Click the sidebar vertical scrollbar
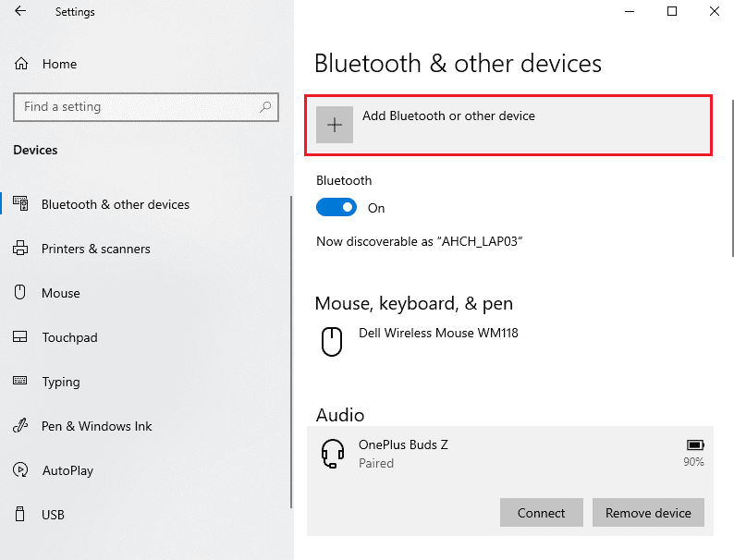Screen dimensions: 734x560 pyautogui.click(x=291, y=352)
